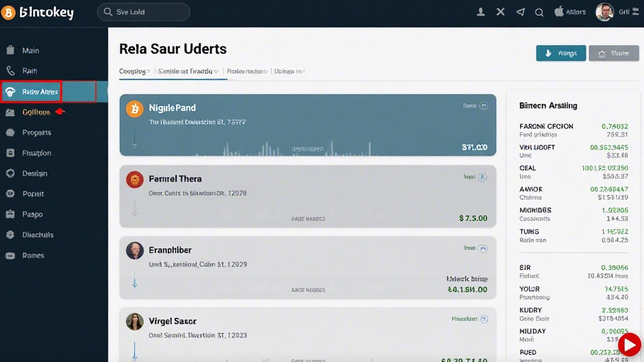
Task: Click the paper plane send icon
Action: [x=520, y=12]
